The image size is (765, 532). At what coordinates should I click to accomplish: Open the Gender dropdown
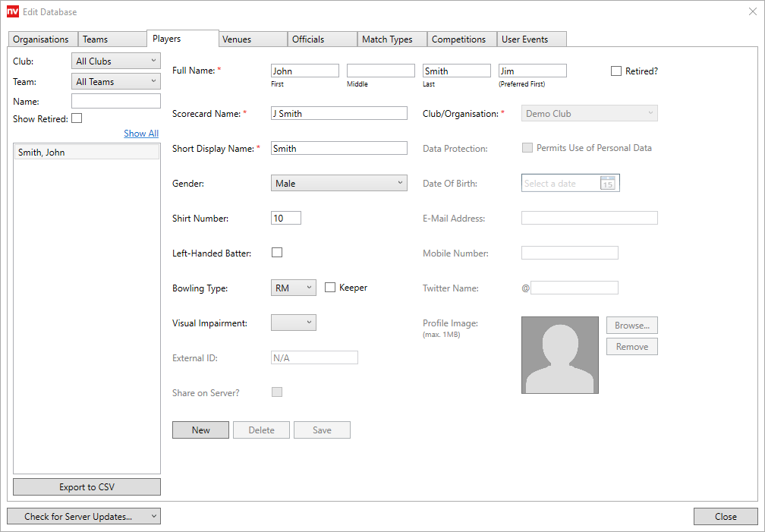[338, 184]
